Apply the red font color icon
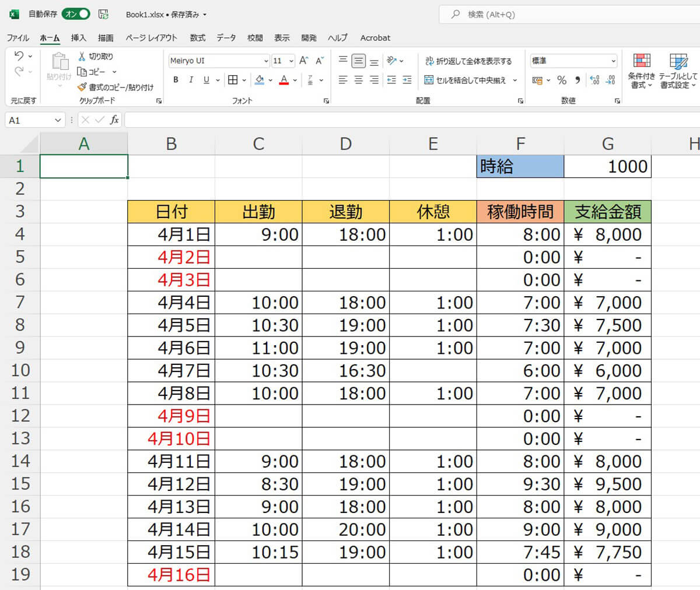 (x=284, y=80)
